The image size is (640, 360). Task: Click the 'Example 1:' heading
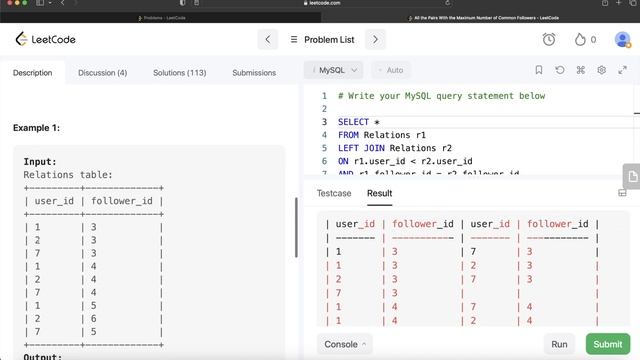36,128
